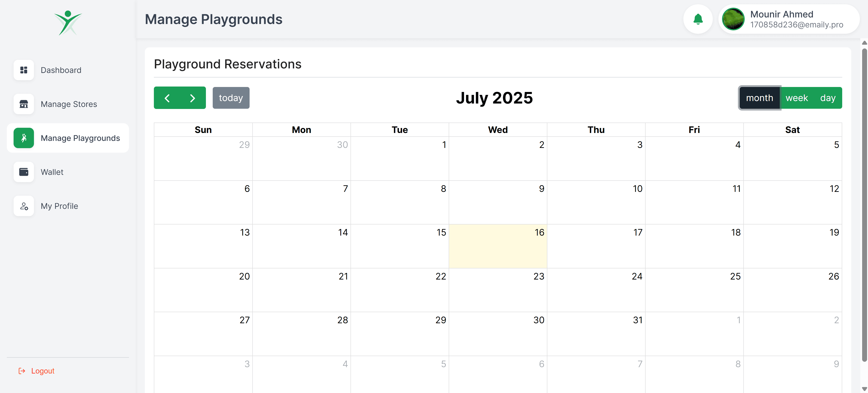Open the Wallet icon in sidebar
This screenshot has height=393, width=868.
(24, 172)
